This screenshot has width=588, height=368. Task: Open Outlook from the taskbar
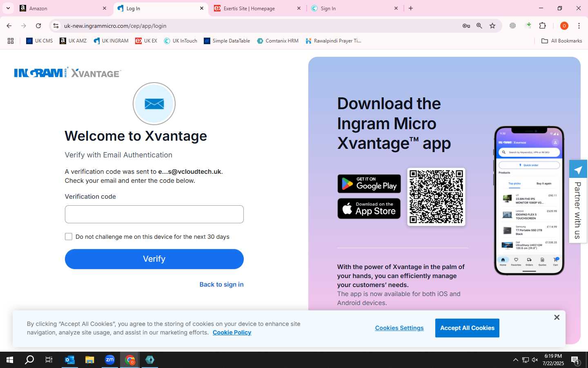point(70,360)
